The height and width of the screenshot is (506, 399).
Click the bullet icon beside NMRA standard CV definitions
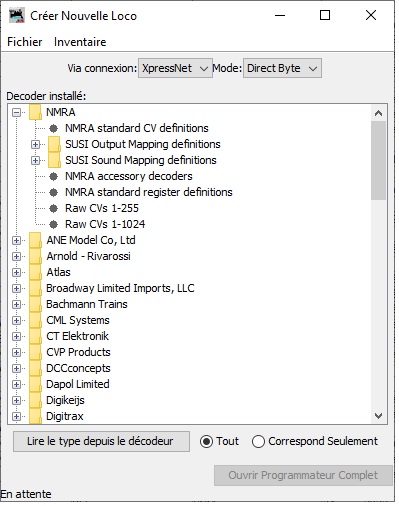coord(53,128)
